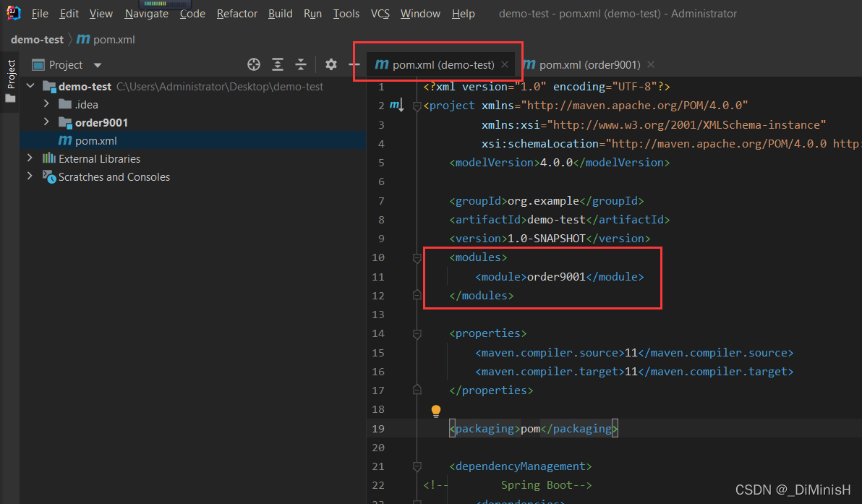Open the Refactor menu
The height and width of the screenshot is (504, 862).
click(x=237, y=14)
